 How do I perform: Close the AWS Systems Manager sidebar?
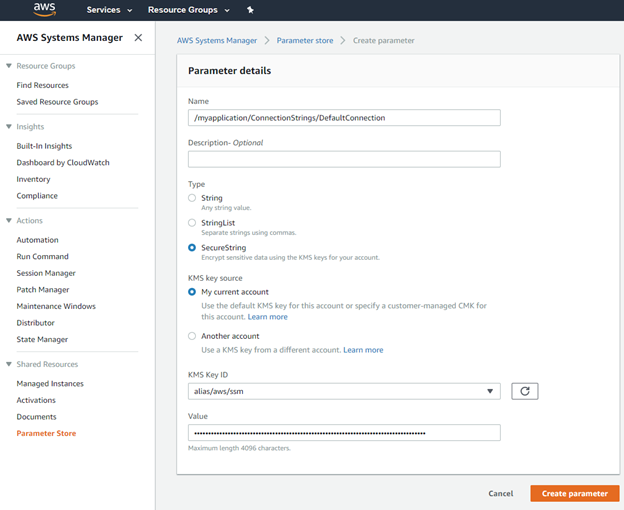[138, 37]
